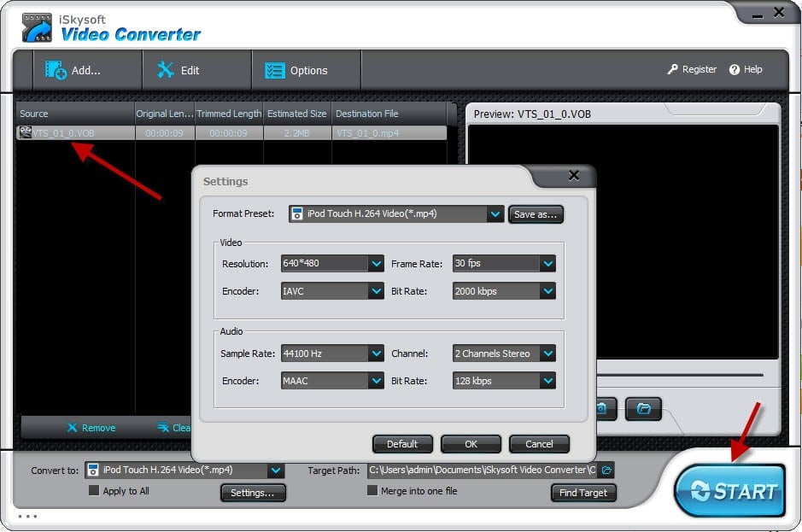Click the open folder icon under preview
Viewport: 802px width, 532px height.
pos(643,409)
